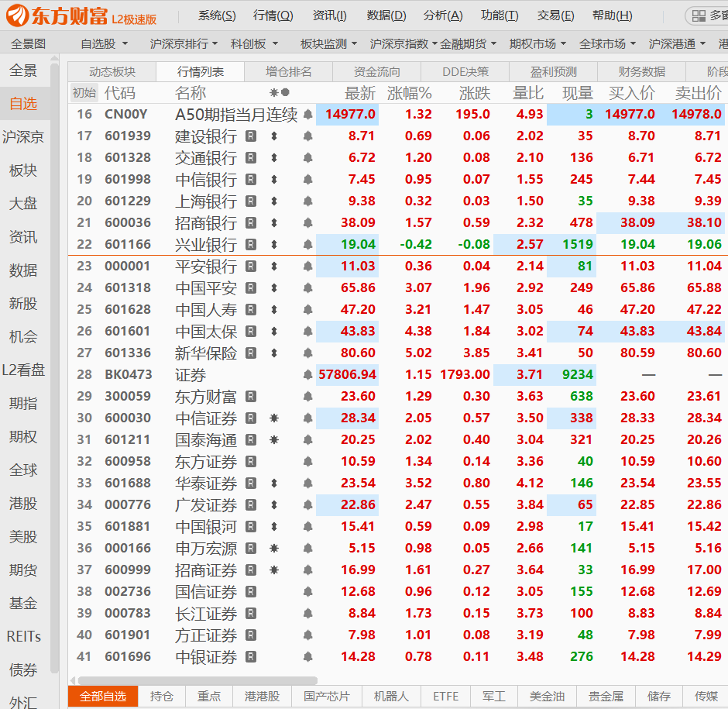728x709 pixels.
Task: Sort by the 涨幅% column header
Action: pyautogui.click(x=410, y=94)
